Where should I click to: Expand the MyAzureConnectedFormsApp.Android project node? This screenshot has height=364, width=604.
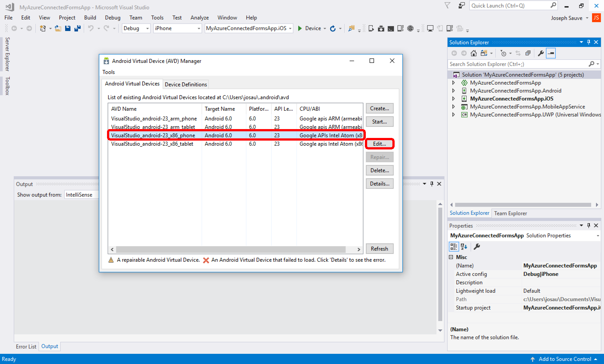click(x=454, y=91)
